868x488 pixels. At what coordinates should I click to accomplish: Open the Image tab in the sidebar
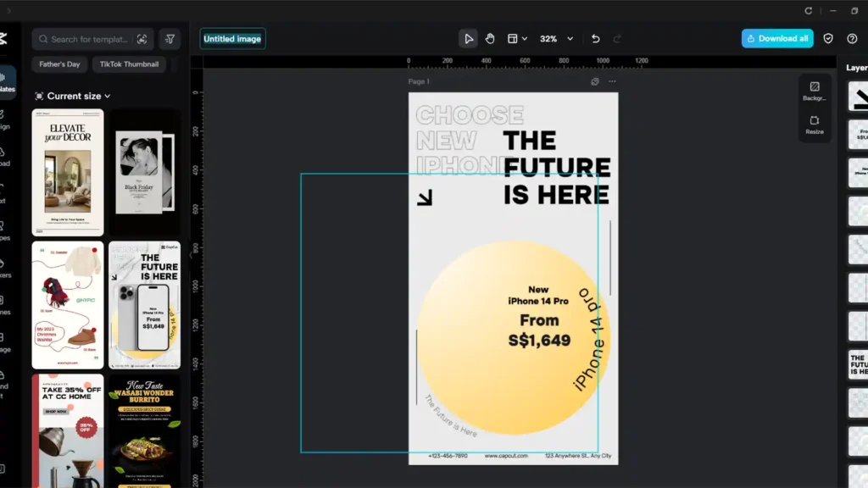coord(5,342)
